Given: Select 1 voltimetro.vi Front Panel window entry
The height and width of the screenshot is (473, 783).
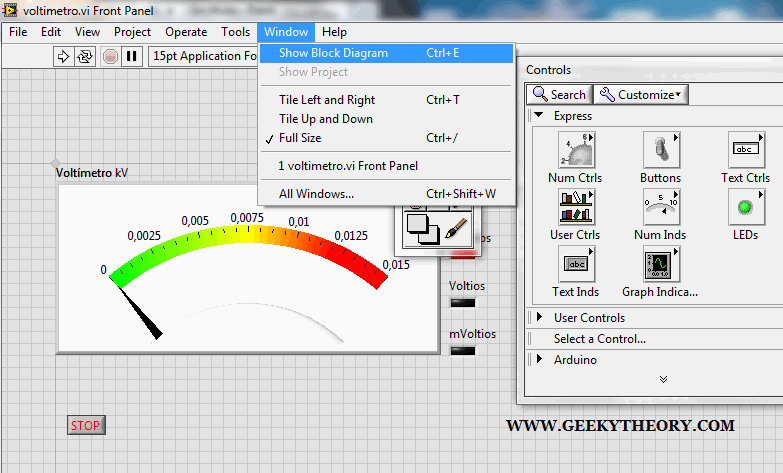Looking at the screenshot, I should [x=387, y=166].
